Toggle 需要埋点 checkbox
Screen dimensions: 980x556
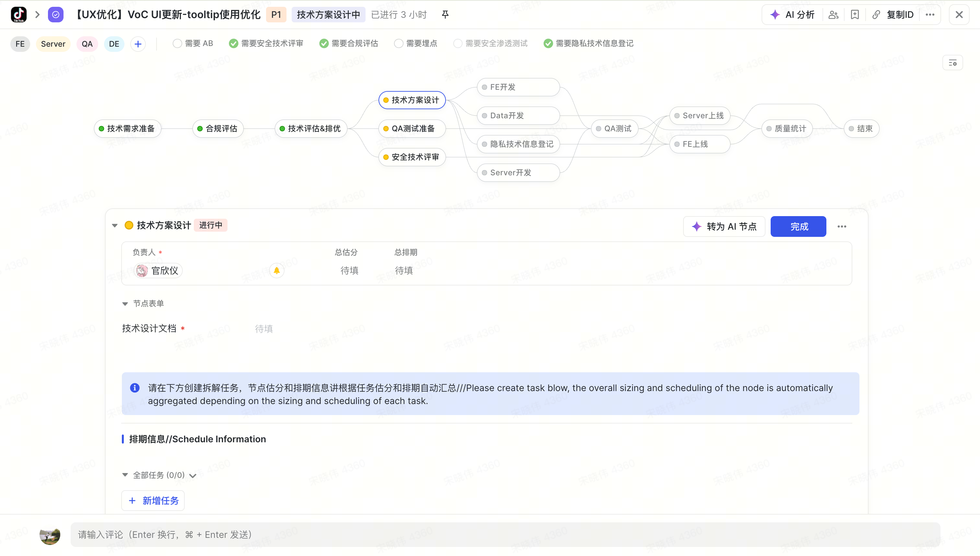pyautogui.click(x=398, y=43)
